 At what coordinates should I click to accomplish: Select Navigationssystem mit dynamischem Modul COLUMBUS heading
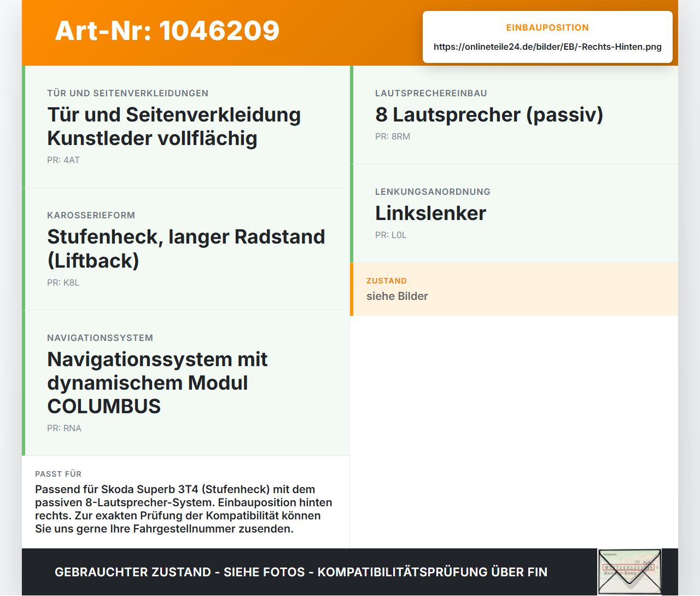[x=157, y=383]
